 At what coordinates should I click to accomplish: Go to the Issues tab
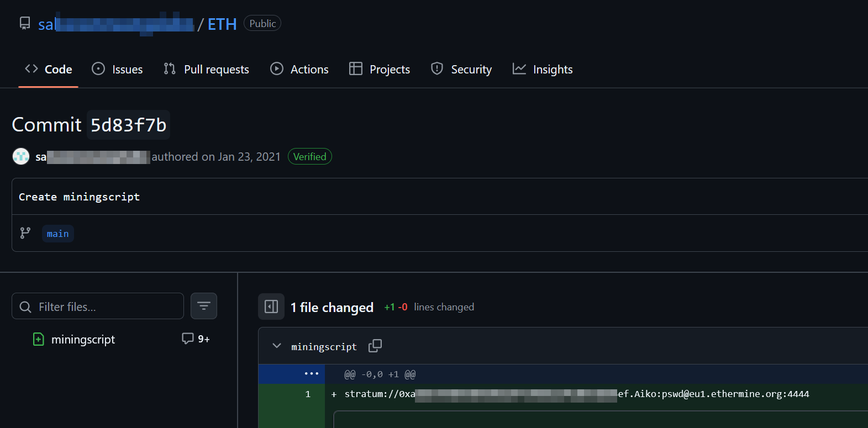pyautogui.click(x=117, y=69)
